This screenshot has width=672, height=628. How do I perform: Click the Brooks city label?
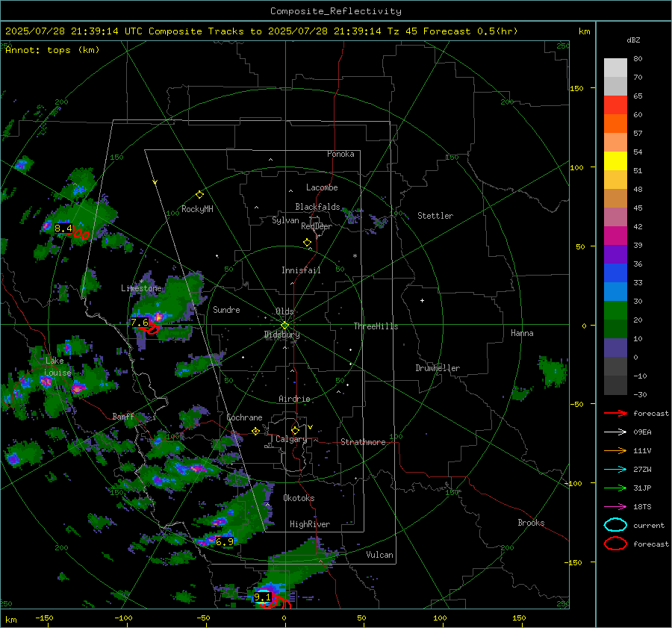coord(531,523)
